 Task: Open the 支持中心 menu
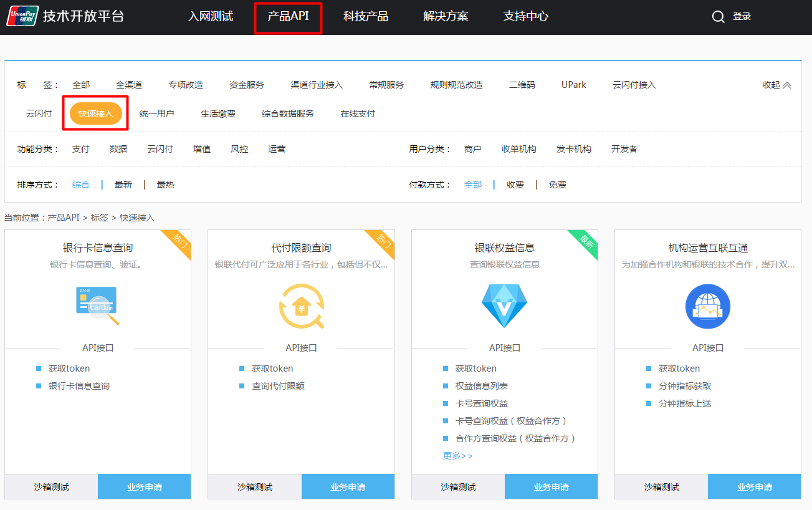[x=525, y=17]
